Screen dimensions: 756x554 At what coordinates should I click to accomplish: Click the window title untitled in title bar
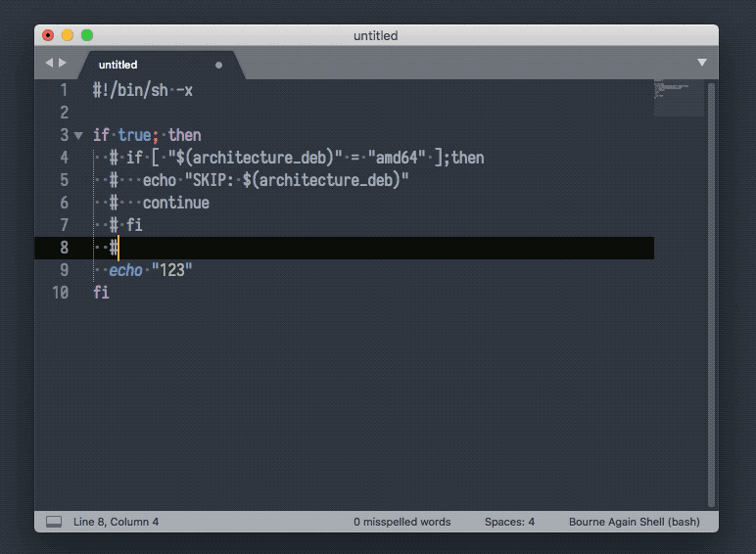(376, 35)
